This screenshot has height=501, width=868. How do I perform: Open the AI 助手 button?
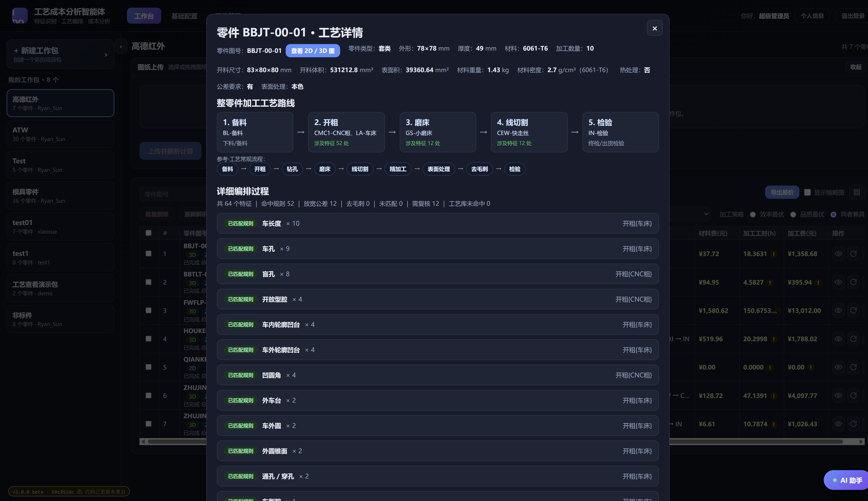847,480
